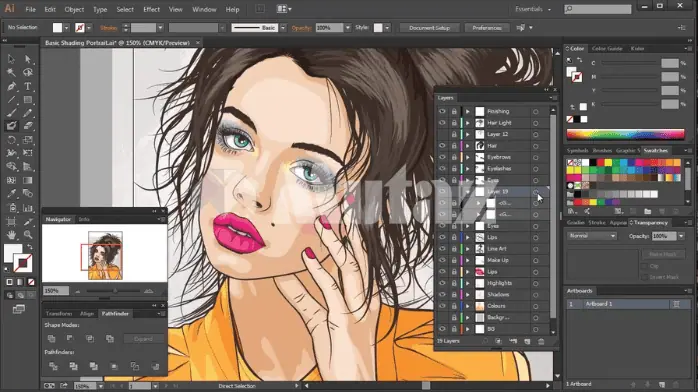The width and height of the screenshot is (698, 392).
Task: Select the Magic Wand tool
Action: pyautogui.click(x=11, y=72)
